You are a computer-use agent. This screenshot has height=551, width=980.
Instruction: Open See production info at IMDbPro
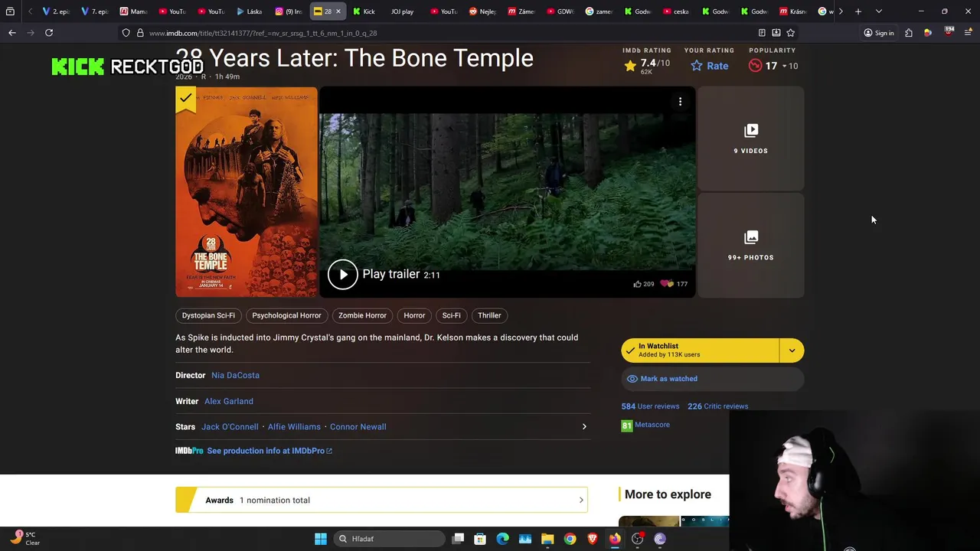click(x=269, y=451)
